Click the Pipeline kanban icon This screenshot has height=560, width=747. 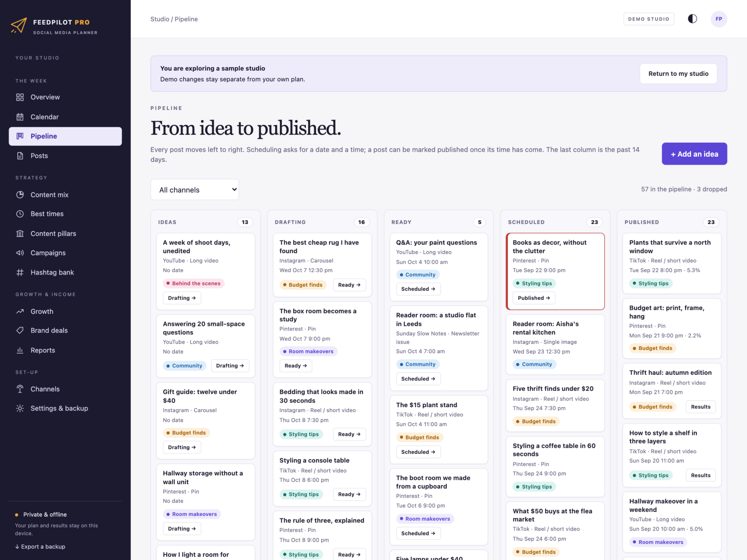20,136
